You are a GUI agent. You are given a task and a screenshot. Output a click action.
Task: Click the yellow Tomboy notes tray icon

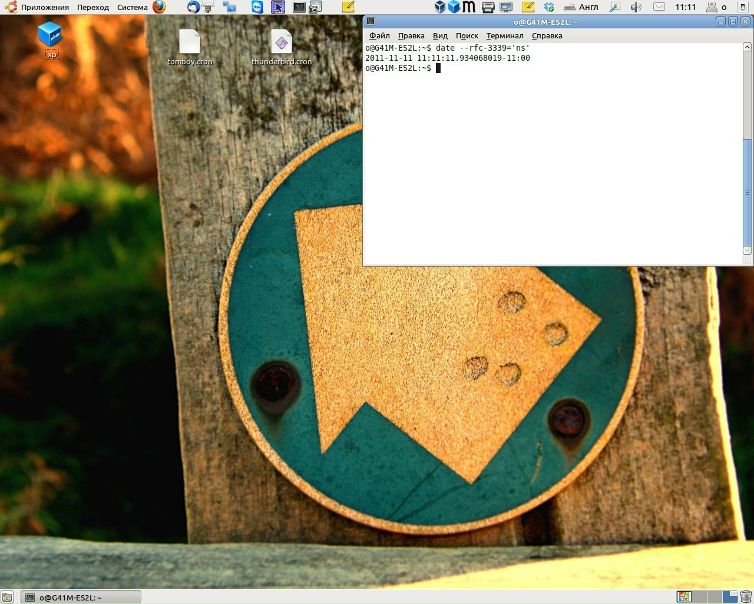[x=528, y=7]
